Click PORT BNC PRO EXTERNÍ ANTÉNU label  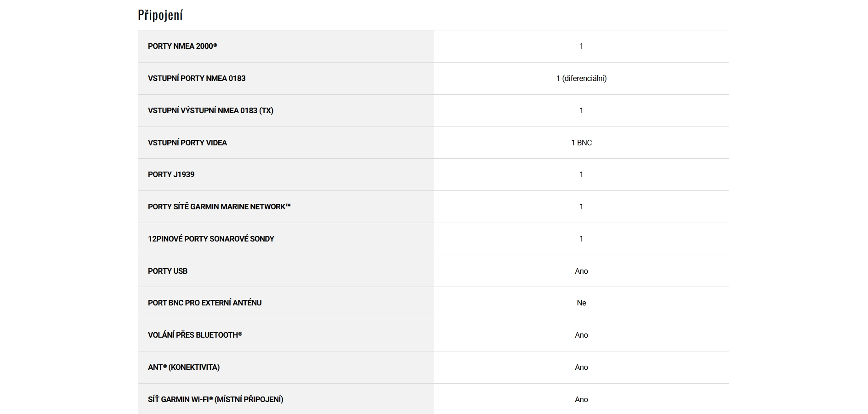click(204, 303)
